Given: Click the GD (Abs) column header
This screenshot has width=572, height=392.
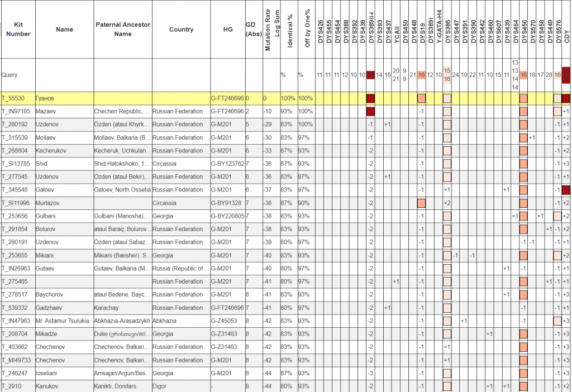Looking at the screenshot, I should (x=253, y=30).
